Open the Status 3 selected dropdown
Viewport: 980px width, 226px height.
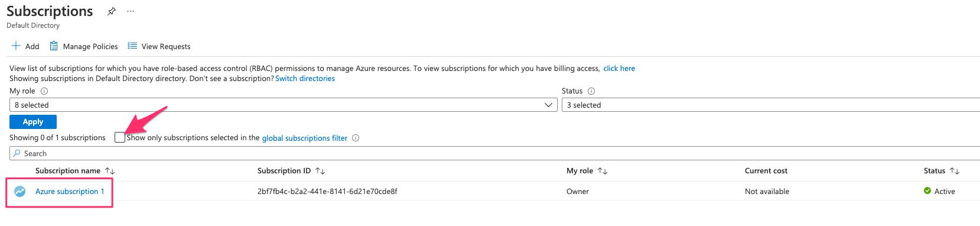click(x=771, y=105)
